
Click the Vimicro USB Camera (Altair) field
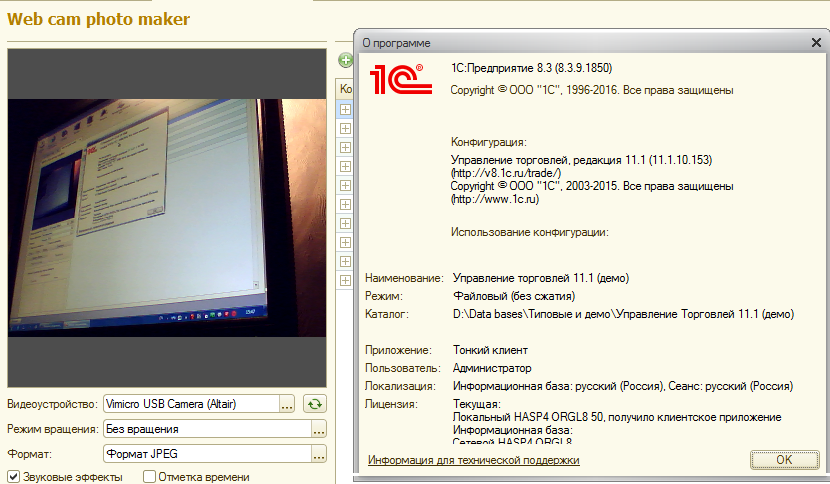click(192, 404)
